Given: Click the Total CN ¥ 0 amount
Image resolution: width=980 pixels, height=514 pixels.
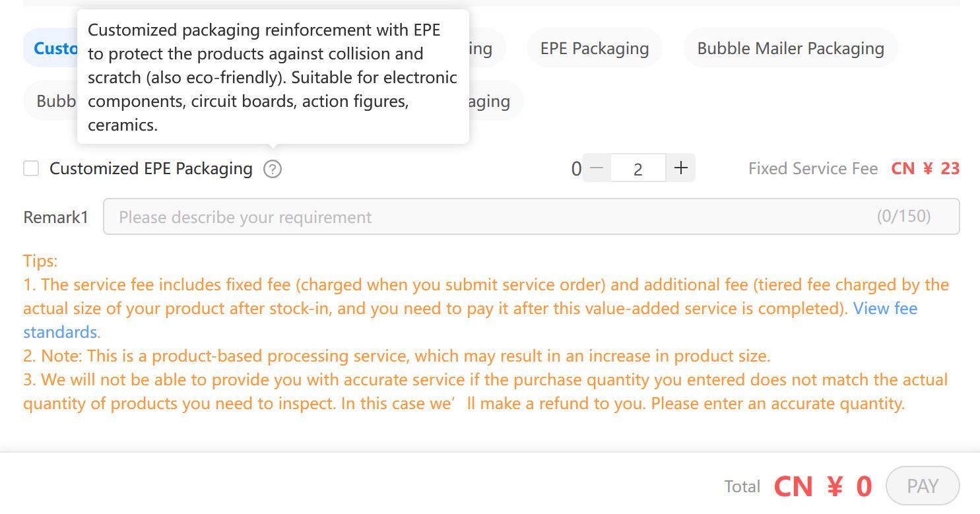Looking at the screenshot, I should pyautogui.click(x=823, y=487).
